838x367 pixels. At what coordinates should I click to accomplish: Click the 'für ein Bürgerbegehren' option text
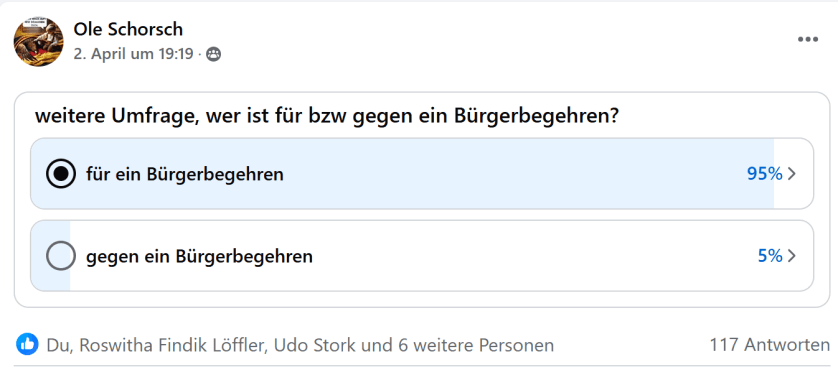185,174
